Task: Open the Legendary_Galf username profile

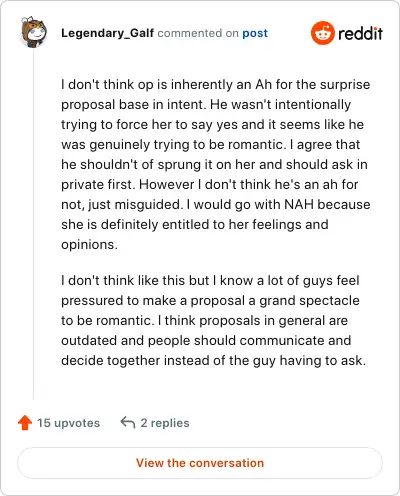Action: click(x=107, y=33)
